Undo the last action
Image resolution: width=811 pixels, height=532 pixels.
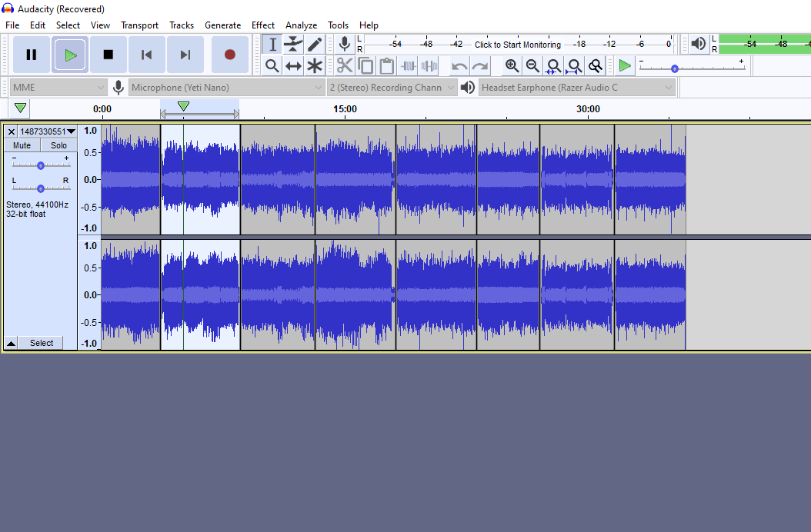tap(459, 65)
